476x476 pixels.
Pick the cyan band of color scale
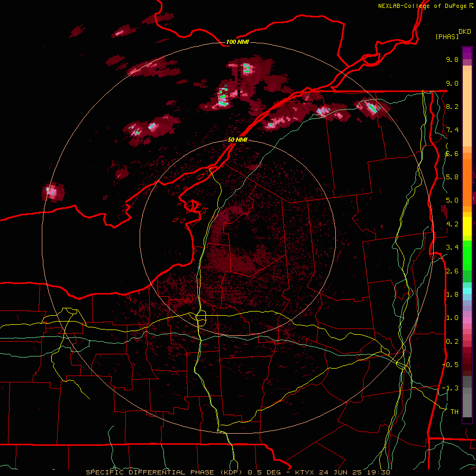(x=467, y=291)
